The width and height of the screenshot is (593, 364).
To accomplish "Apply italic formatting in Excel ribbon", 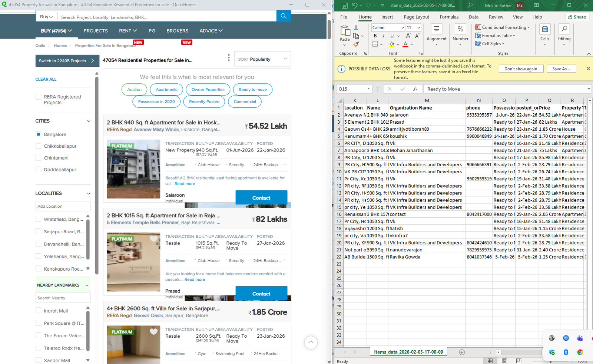I will coord(383,36).
